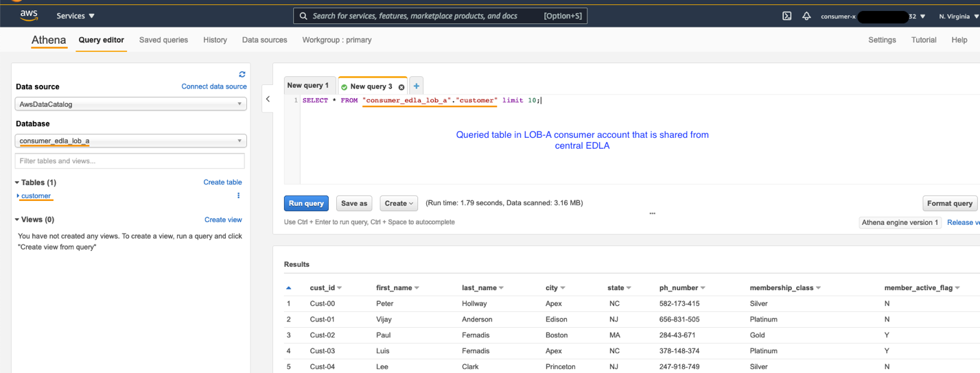This screenshot has height=373, width=980.
Task: Open Saved queries tab
Action: (x=163, y=40)
